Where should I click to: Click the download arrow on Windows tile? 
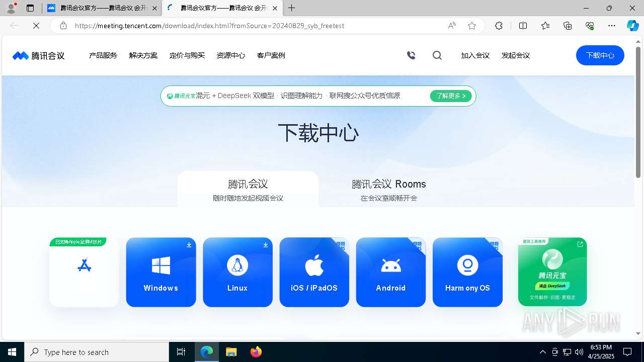(x=189, y=245)
